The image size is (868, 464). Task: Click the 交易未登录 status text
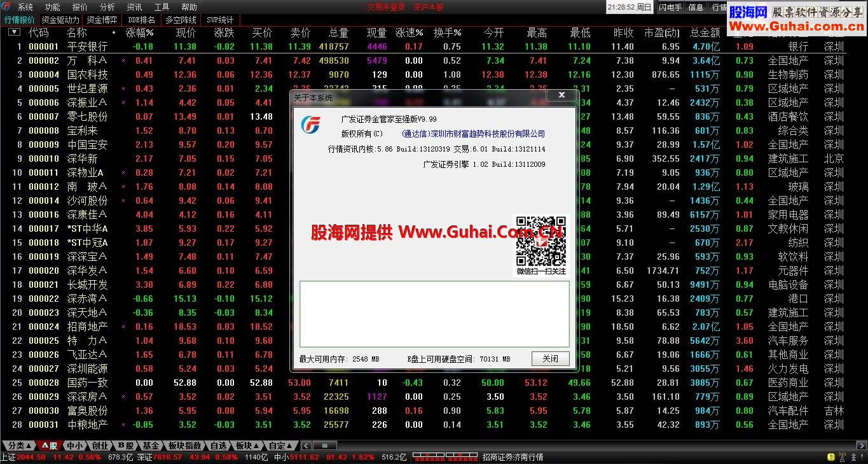(386, 7)
